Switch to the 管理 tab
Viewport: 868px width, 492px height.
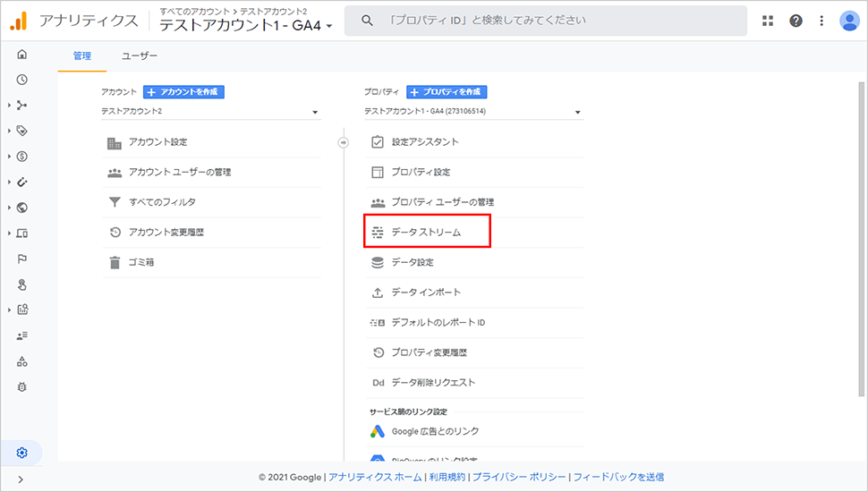click(82, 55)
